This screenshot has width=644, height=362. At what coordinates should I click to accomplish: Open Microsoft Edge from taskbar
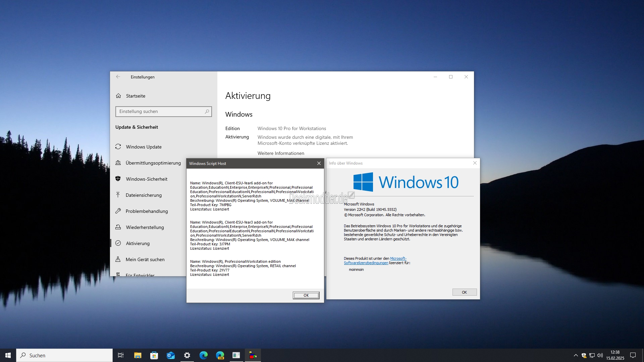coord(203,355)
